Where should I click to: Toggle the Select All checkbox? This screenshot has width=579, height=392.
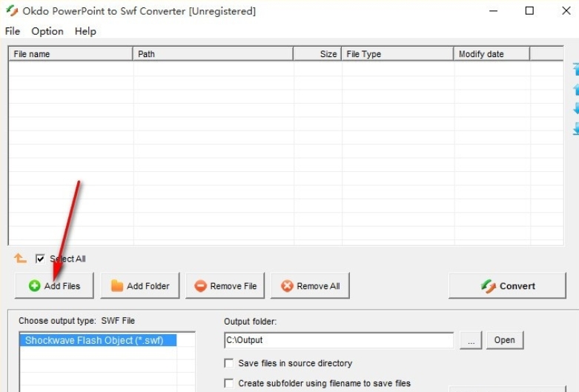(x=40, y=259)
